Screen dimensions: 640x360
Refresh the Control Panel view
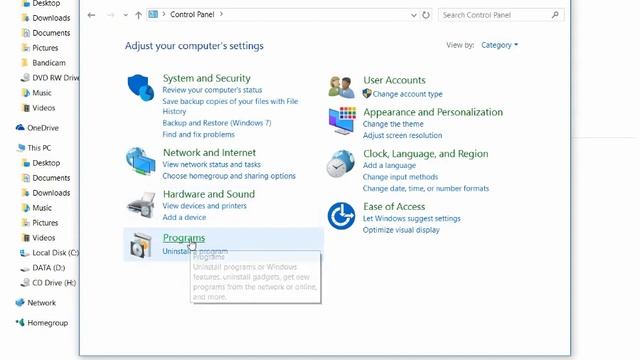pyautogui.click(x=426, y=15)
